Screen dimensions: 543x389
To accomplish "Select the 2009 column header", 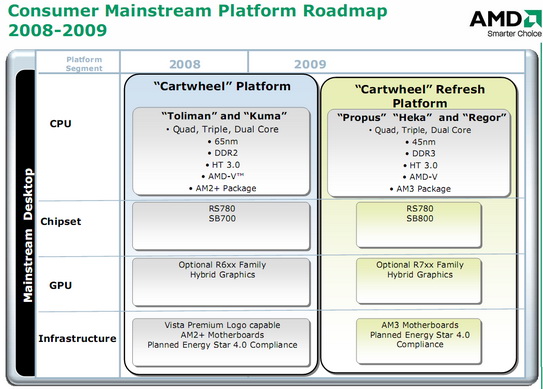I will point(310,64).
